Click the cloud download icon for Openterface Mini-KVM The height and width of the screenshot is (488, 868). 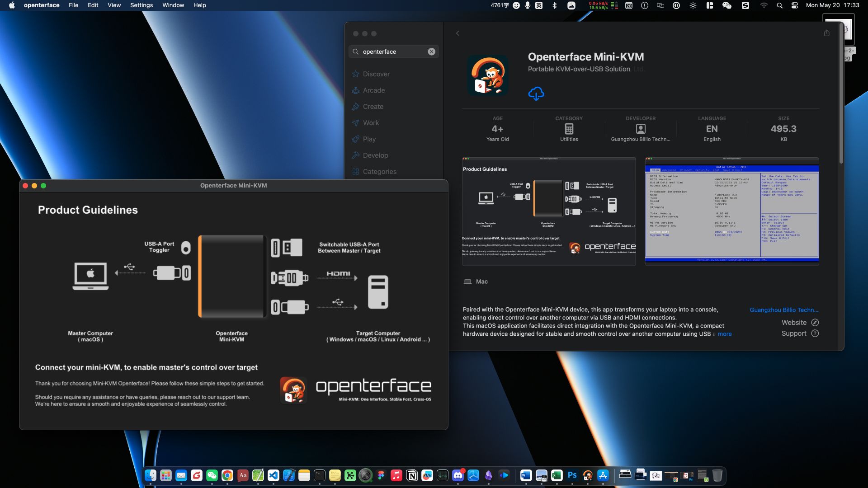pos(536,94)
